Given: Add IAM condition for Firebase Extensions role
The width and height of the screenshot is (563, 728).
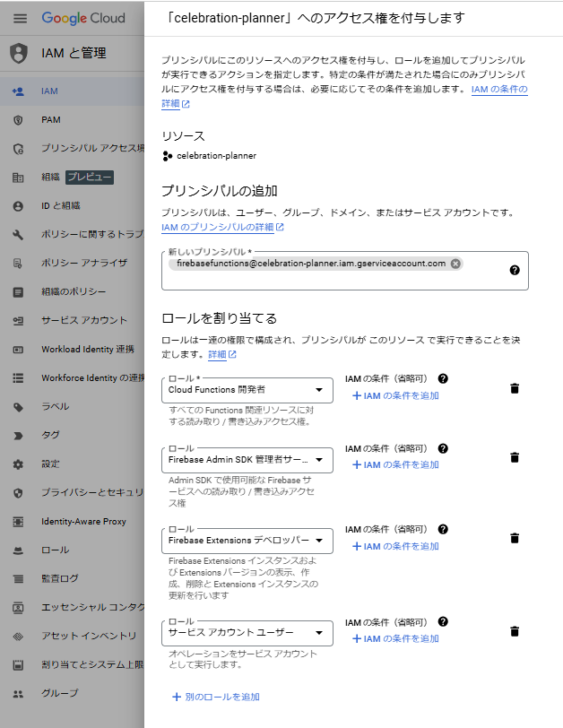Looking at the screenshot, I should click(x=395, y=547).
